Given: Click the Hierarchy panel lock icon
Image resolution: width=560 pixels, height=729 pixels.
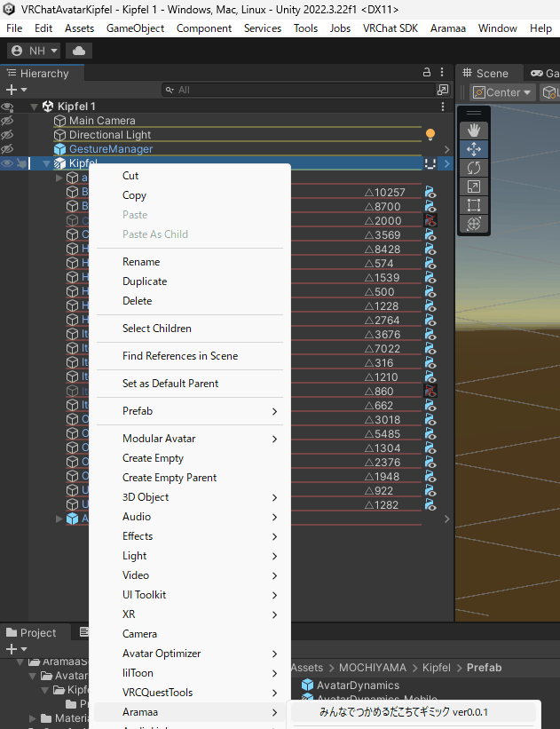Looking at the screenshot, I should point(428,73).
